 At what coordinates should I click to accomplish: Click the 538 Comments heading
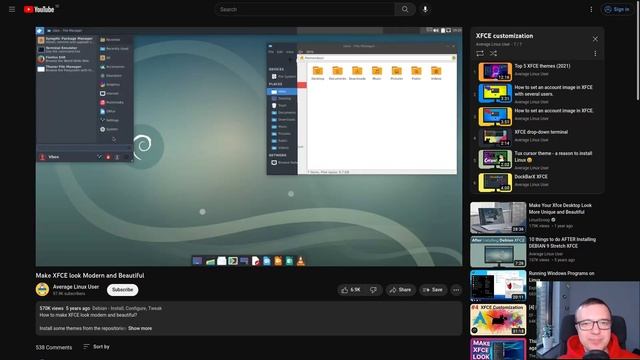coord(53,347)
